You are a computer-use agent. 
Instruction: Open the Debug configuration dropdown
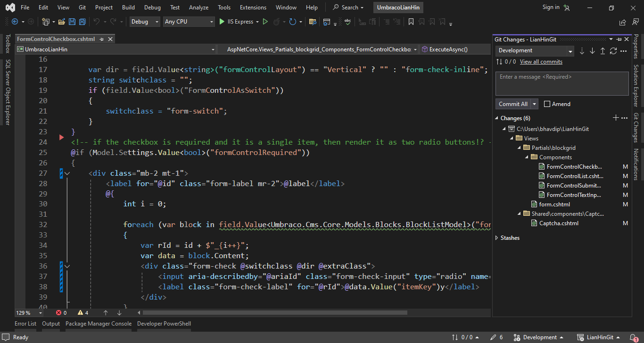point(144,22)
